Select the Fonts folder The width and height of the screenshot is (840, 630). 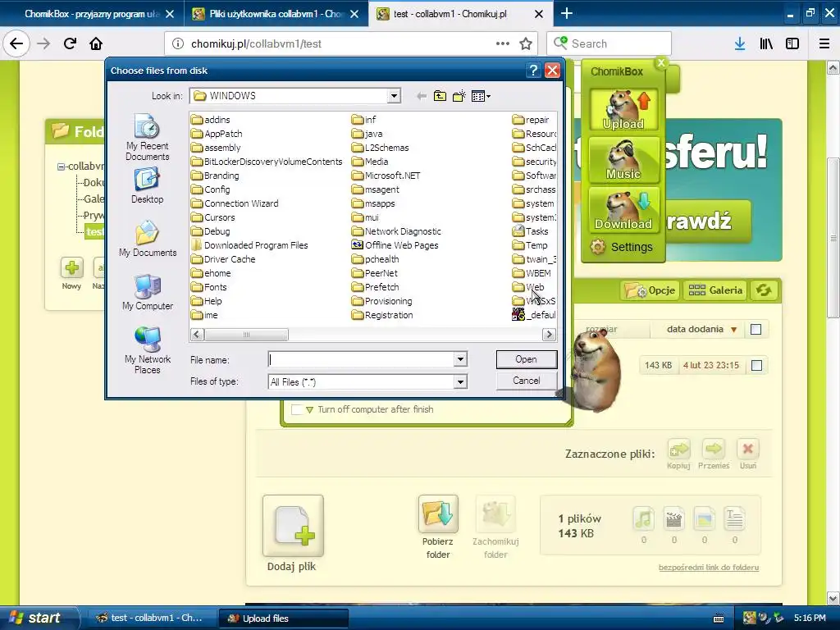[209, 287]
